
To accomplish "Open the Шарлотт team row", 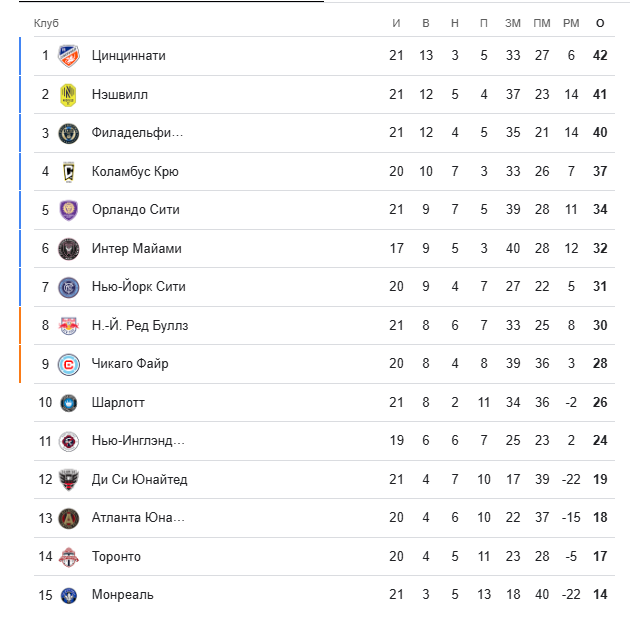I will [324, 403].
